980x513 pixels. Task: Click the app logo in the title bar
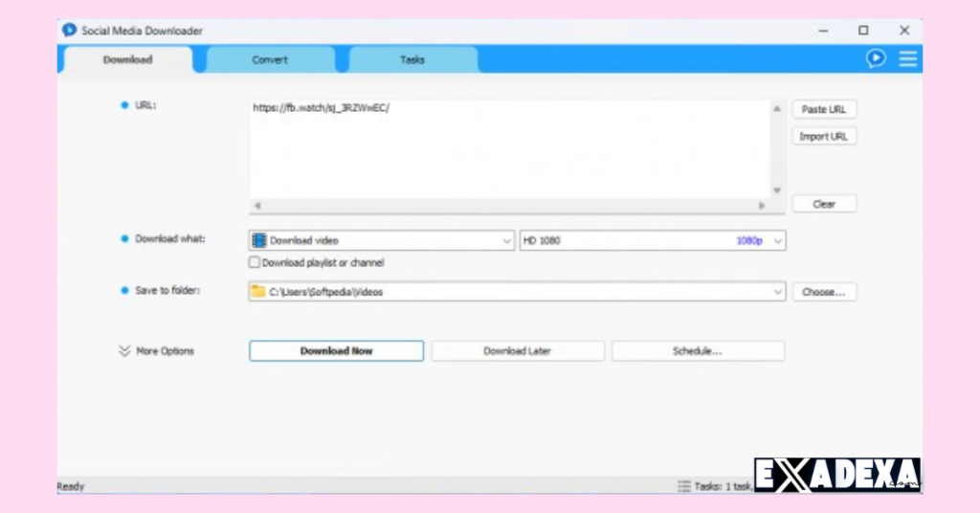click(69, 30)
